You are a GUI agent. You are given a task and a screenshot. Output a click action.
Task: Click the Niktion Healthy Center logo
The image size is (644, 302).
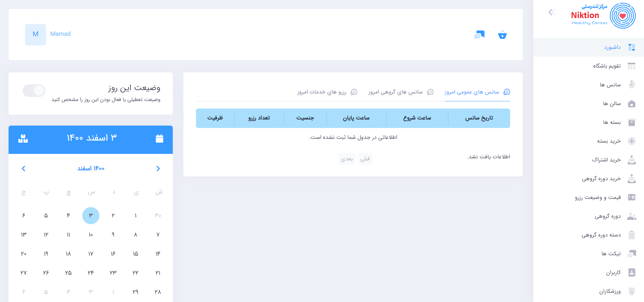pos(603,15)
